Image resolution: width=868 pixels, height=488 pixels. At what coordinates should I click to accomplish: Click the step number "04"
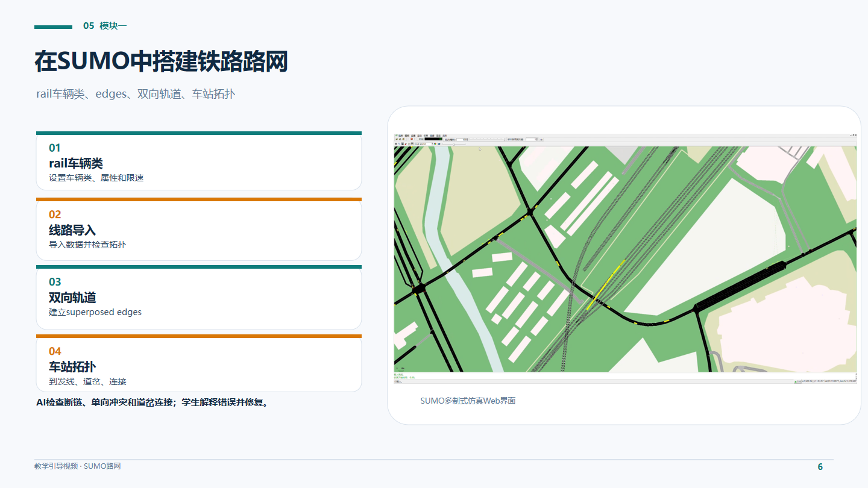pos(55,351)
